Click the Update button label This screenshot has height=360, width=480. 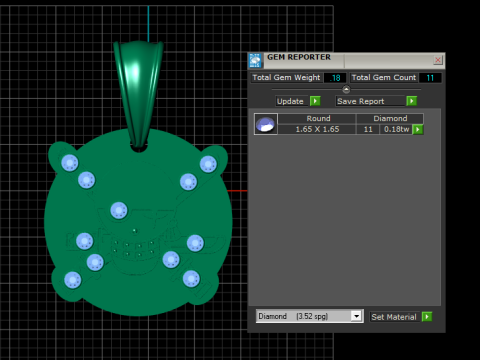[x=290, y=101]
